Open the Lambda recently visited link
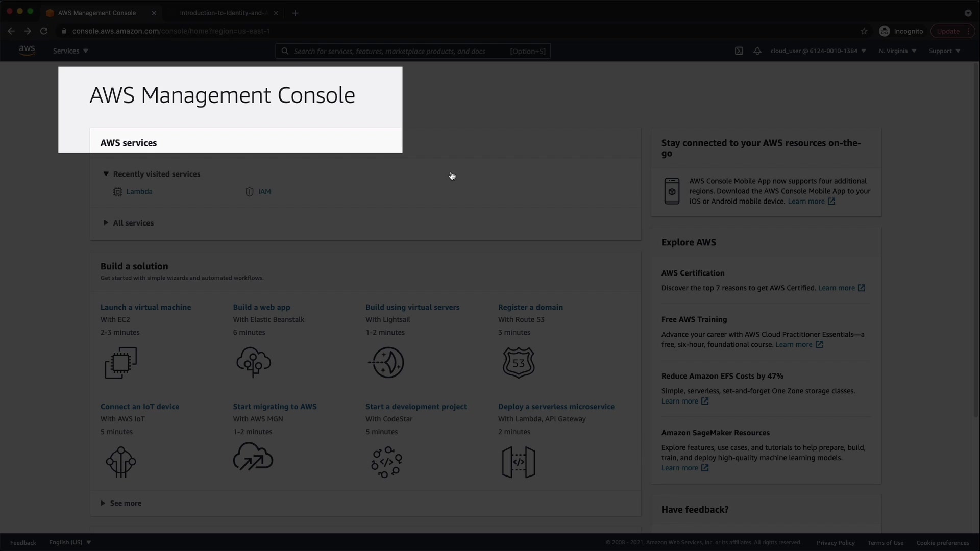This screenshot has width=980, height=551. click(139, 192)
